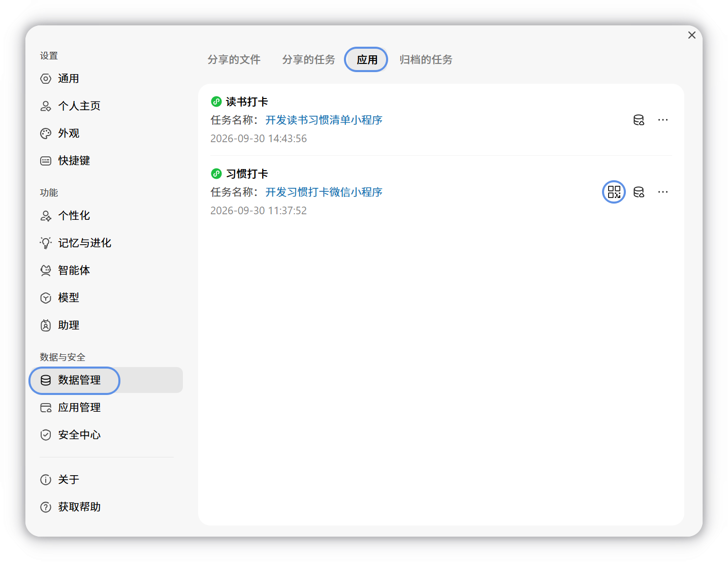
Task: Open the 通用 general settings
Action: click(106, 79)
